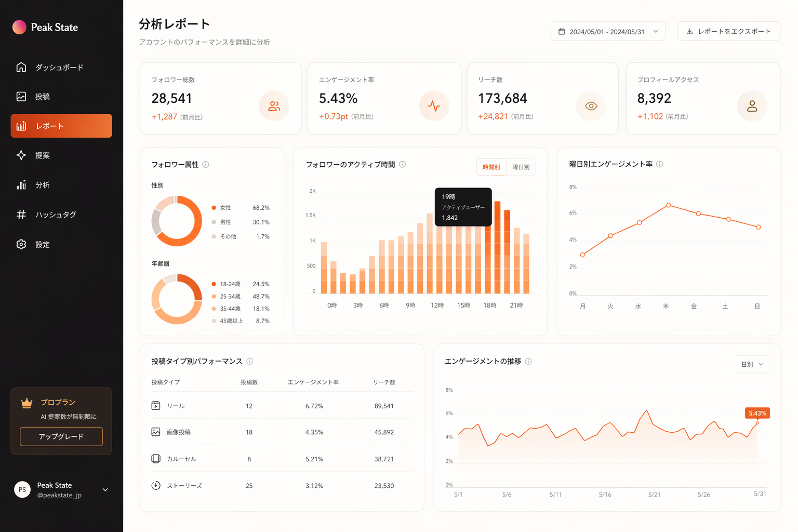Viewport: 798px width, 532px height.
Task: Select the レポート menu item
Action: (x=61, y=126)
